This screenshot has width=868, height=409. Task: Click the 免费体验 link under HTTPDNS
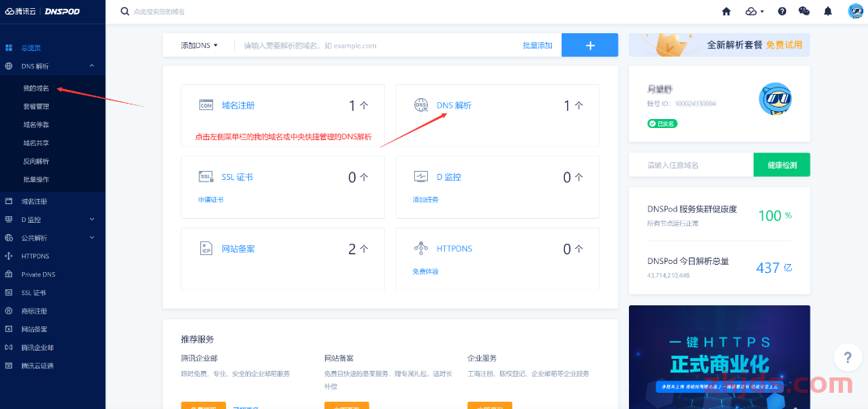(x=425, y=272)
